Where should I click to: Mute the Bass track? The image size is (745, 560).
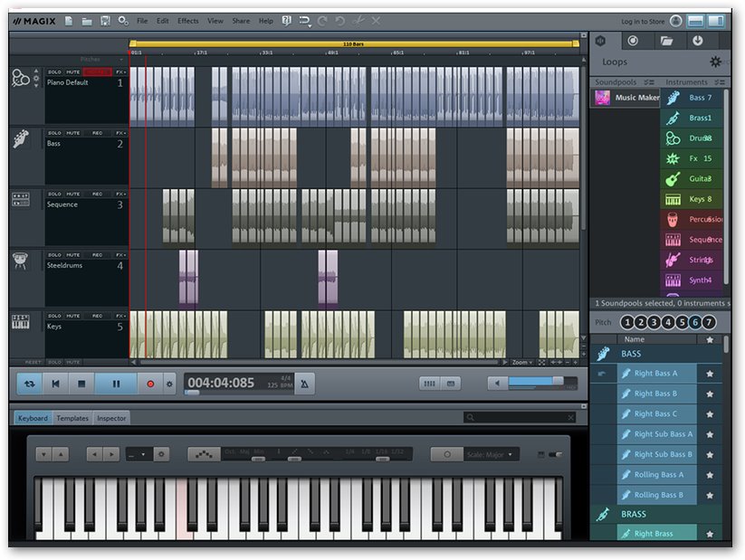(72, 133)
